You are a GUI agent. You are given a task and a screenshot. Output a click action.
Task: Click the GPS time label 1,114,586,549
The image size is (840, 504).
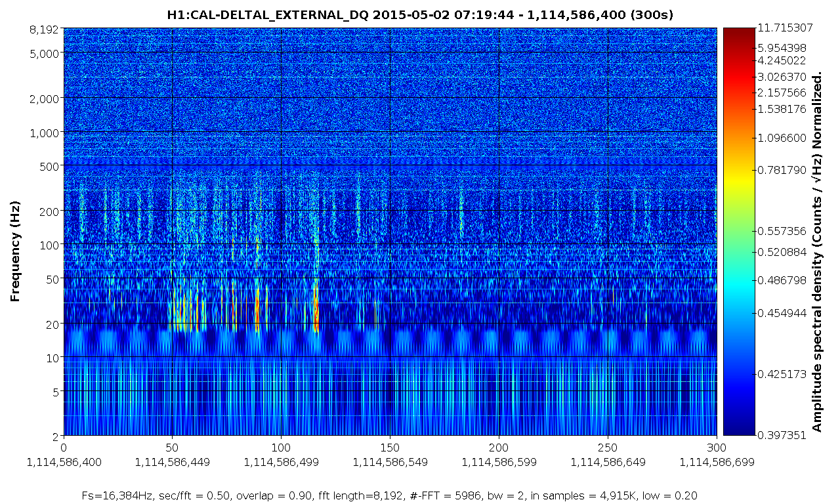pyautogui.click(x=390, y=462)
